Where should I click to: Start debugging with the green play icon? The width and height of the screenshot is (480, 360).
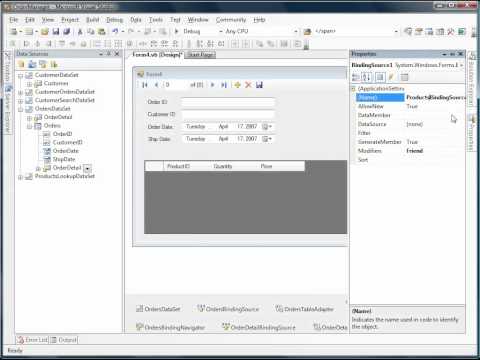177,31
